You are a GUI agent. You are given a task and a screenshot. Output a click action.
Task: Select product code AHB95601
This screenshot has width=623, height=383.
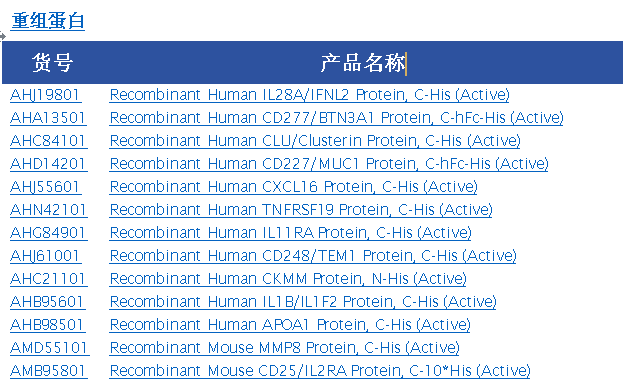[48, 302]
